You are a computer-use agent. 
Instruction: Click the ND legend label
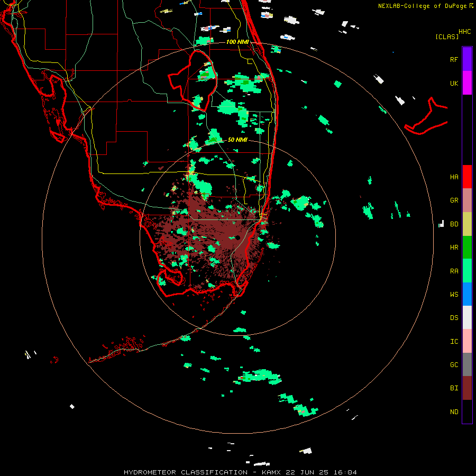pyautogui.click(x=454, y=412)
